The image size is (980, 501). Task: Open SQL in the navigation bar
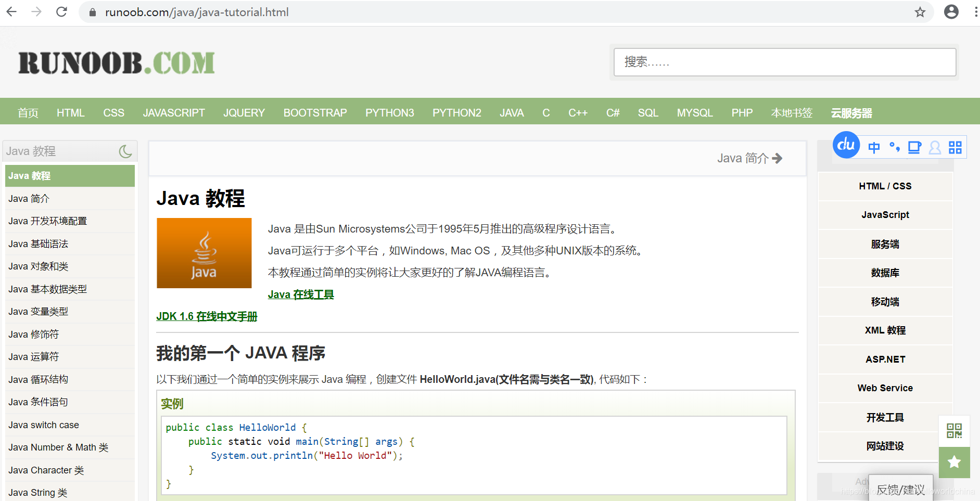tap(648, 113)
